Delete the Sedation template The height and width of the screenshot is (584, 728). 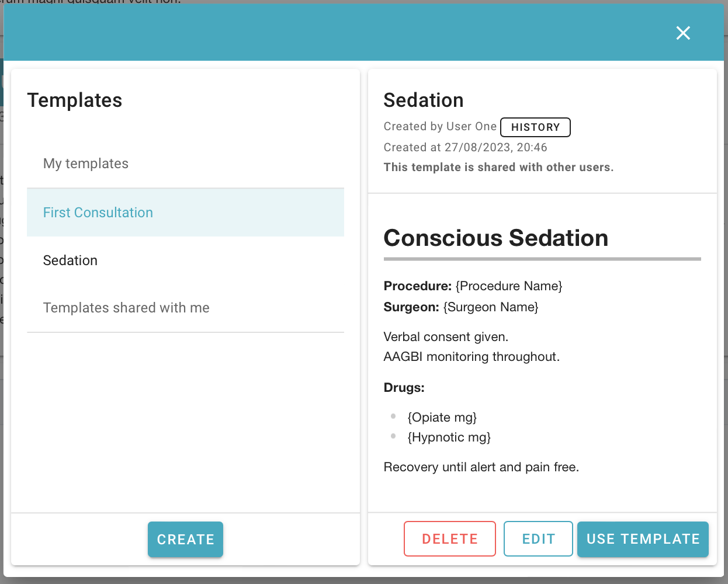pos(449,538)
